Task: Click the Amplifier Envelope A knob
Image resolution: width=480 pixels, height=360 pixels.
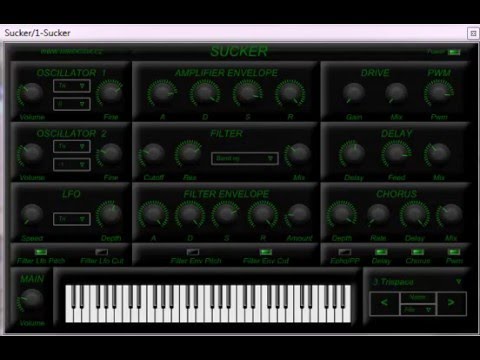Action: coord(162,93)
